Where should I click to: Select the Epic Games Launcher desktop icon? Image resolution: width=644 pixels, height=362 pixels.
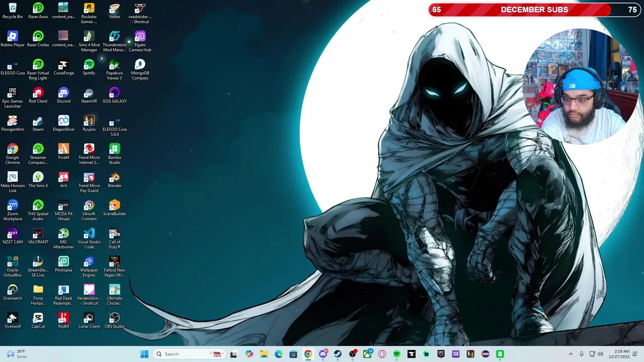click(x=13, y=98)
